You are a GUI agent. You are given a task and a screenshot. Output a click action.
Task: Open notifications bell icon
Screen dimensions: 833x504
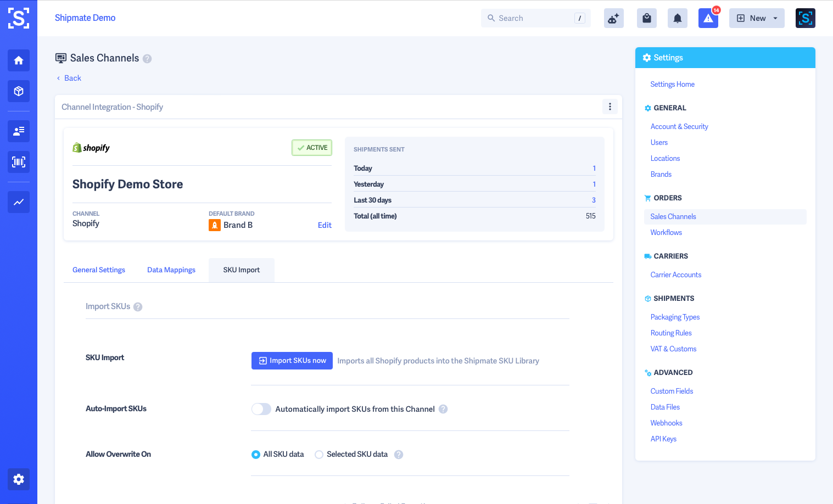coord(678,18)
